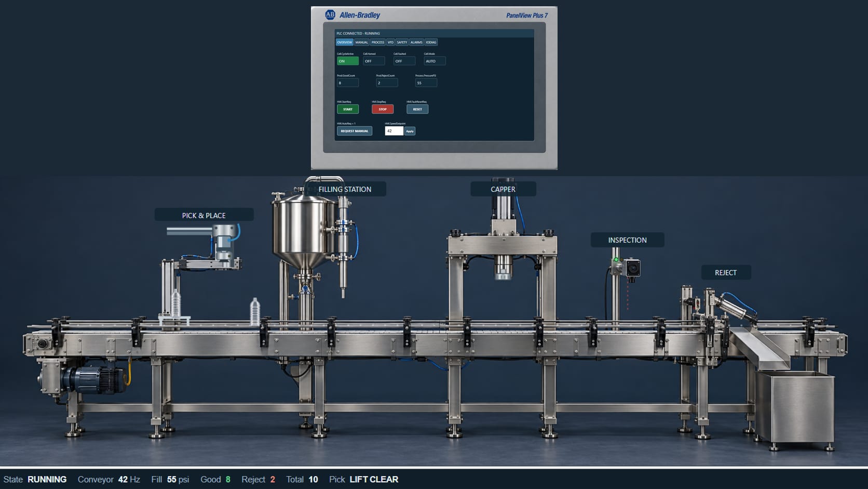Click the Process.PressurePSI value box
The height and width of the screenshot is (489, 868).
coord(426,83)
